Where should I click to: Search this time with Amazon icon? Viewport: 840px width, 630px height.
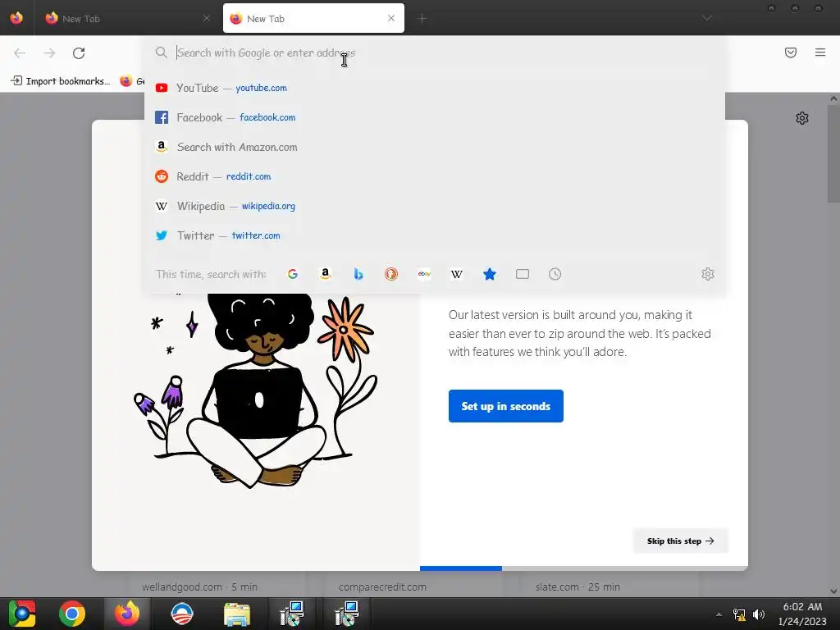click(x=325, y=274)
